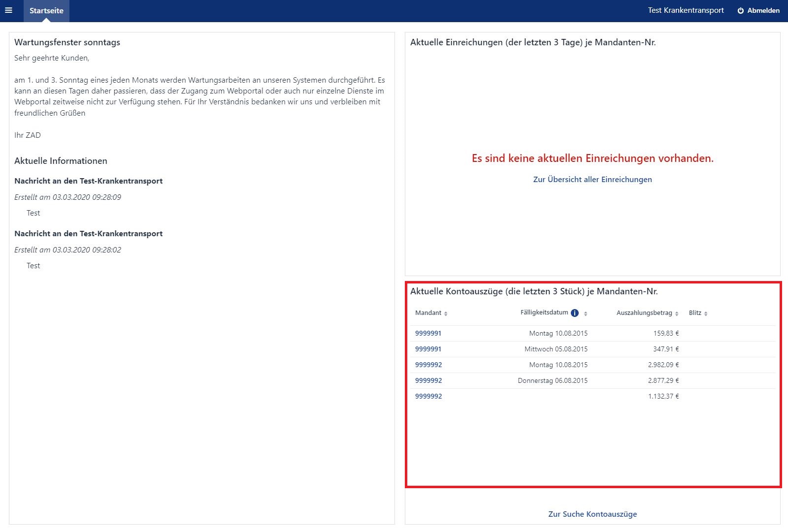Open Mandant 9999991 statement due Montag 10.08.2015
The width and height of the screenshot is (788, 532).
[x=428, y=333]
